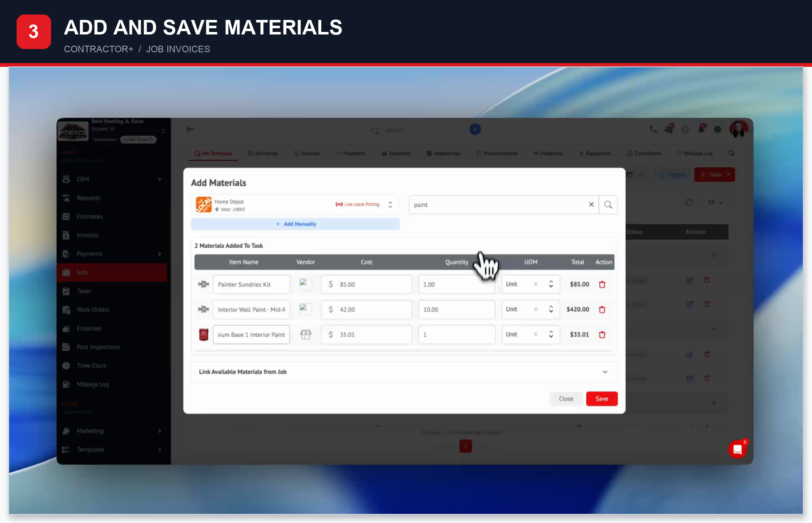Open the UOM dropdown for Interior Wall Paint
812x523 pixels.
pyautogui.click(x=551, y=310)
